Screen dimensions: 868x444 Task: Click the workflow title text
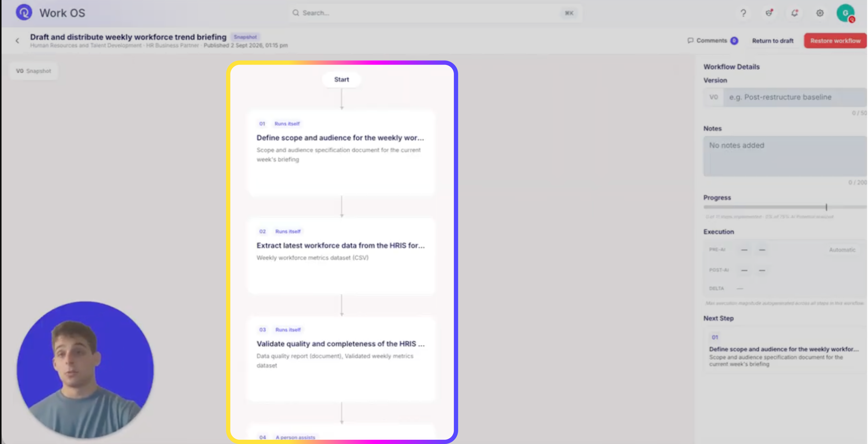click(x=128, y=37)
